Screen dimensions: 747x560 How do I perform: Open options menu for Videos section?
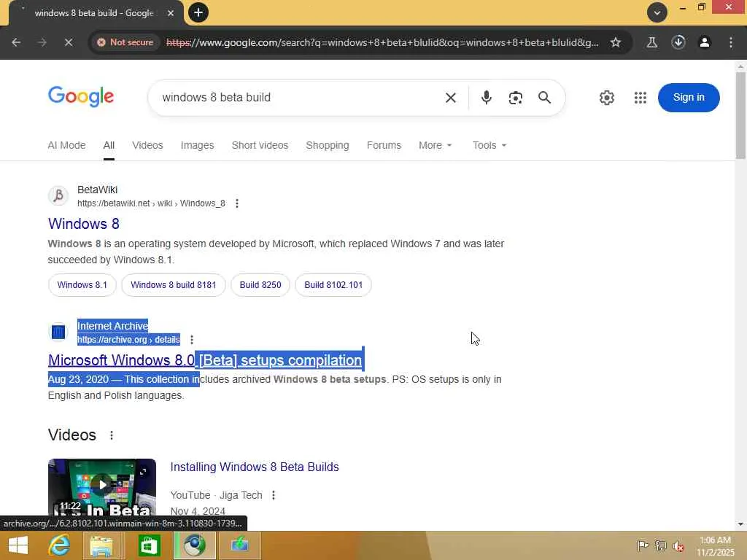coord(112,435)
